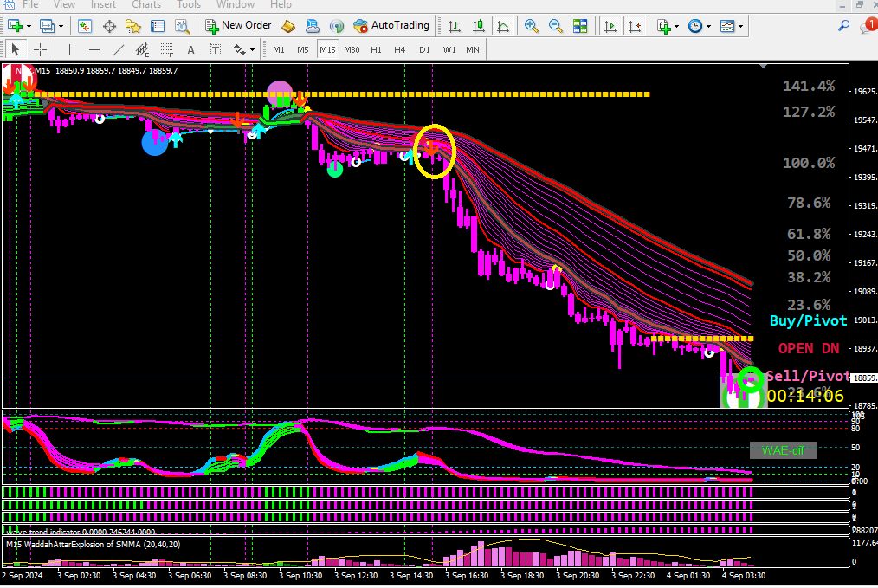Select the vertical line drawing tool

(x=69, y=50)
